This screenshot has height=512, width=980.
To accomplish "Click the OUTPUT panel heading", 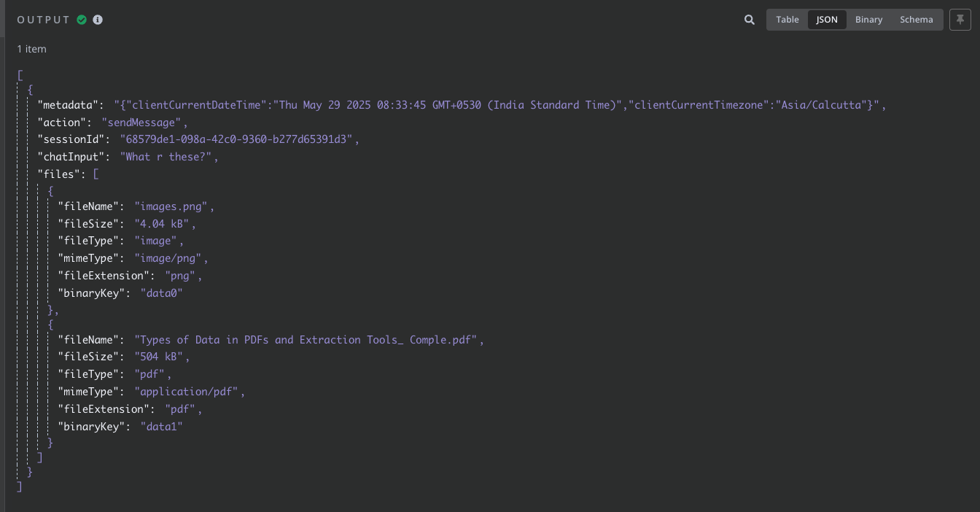I will point(44,20).
